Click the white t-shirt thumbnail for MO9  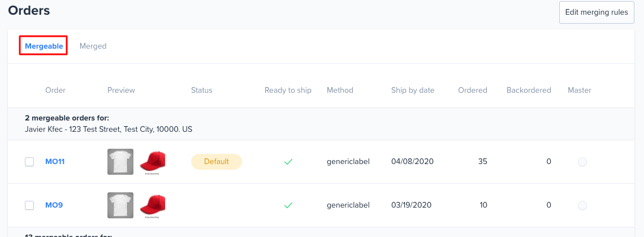pyautogui.click(x=120, y=205)
